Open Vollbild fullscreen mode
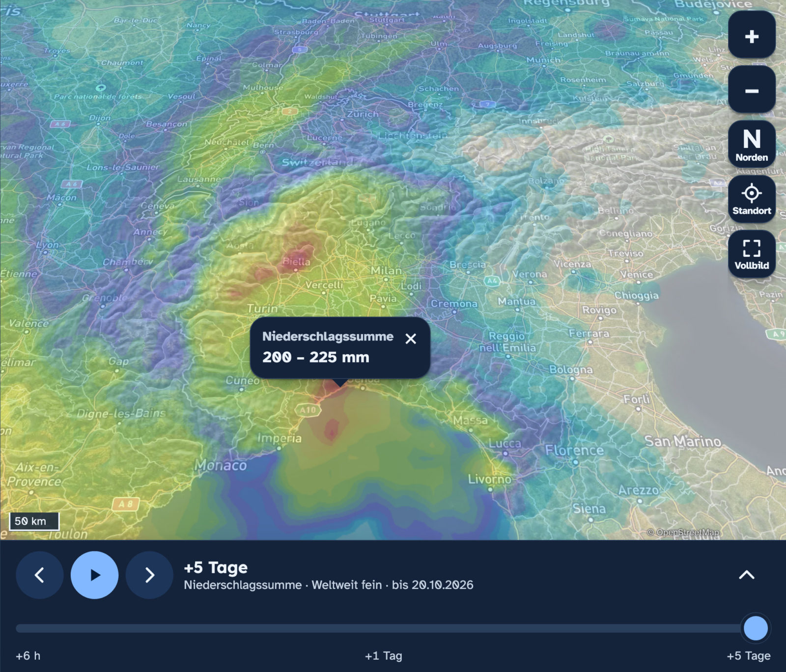 752,254
